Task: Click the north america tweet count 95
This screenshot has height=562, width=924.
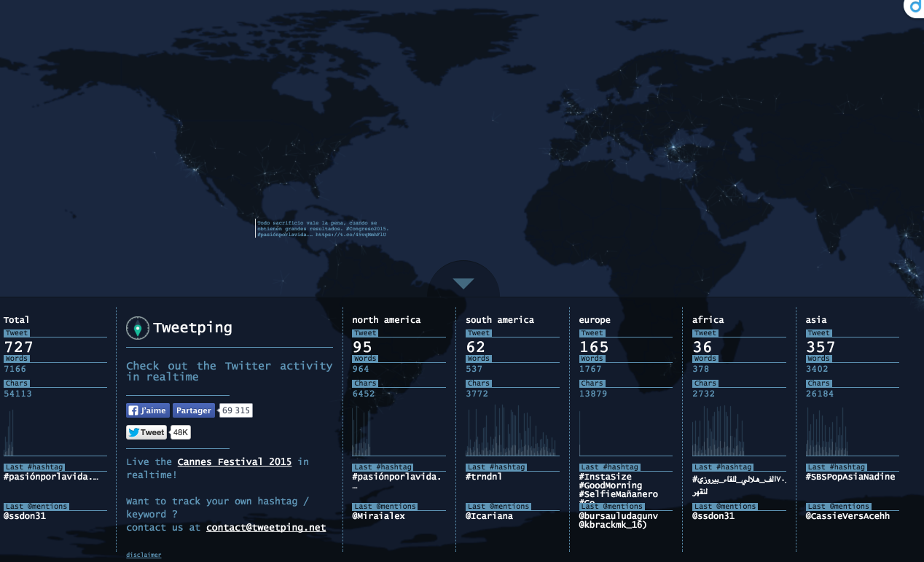Action: (362, 347)
